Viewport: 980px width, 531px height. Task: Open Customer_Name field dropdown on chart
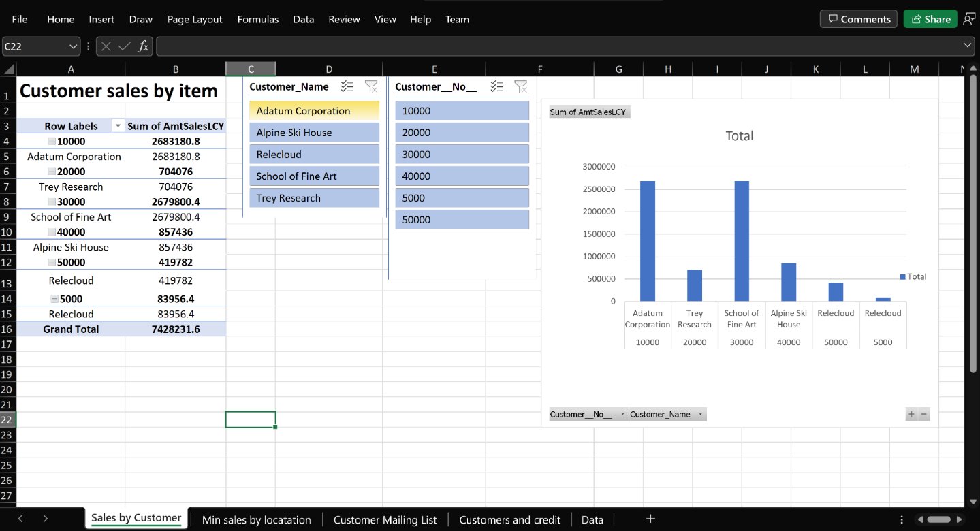point(701,415)
